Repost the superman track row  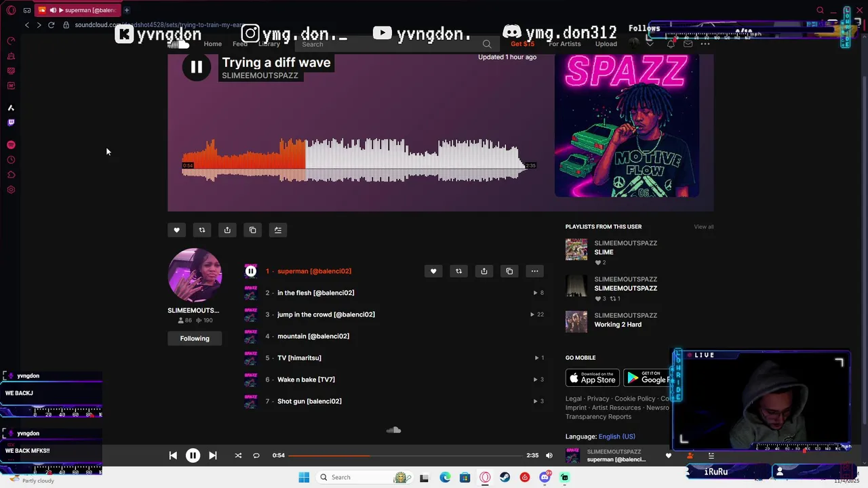[458, 271]
